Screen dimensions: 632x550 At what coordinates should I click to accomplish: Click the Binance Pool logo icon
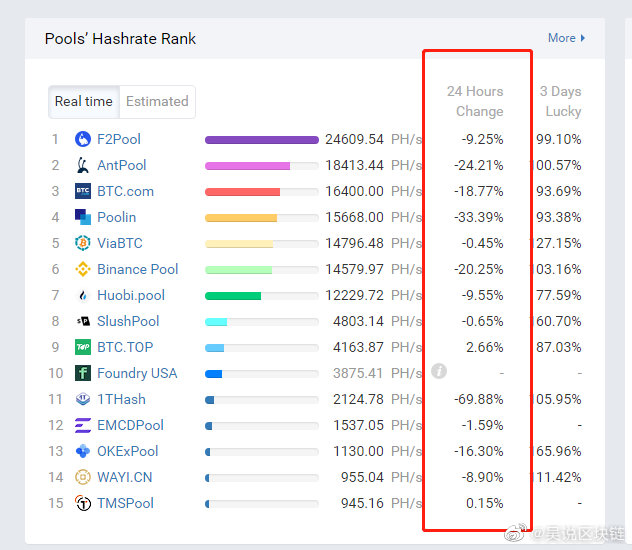point(83,269)
